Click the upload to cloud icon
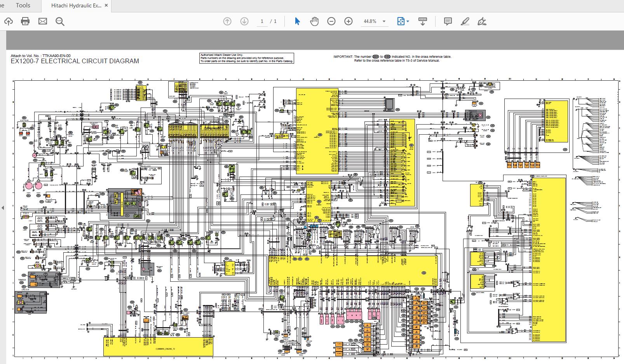Viewport: 624px width, 364px height. (x=8, y=21)
